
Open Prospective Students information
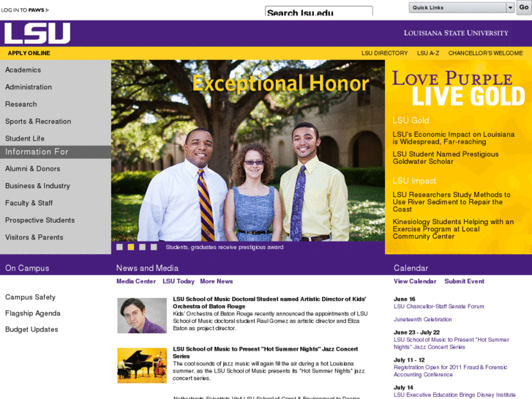point(40,220)
